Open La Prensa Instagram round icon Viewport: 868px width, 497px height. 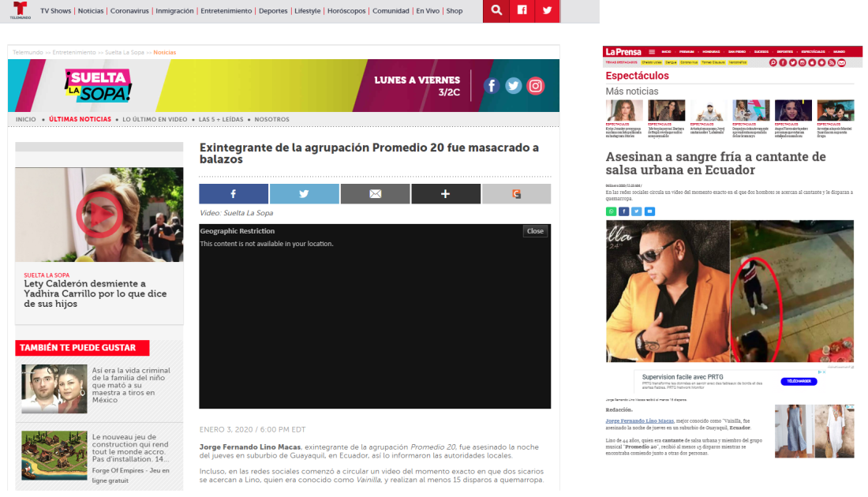[803, 62]
